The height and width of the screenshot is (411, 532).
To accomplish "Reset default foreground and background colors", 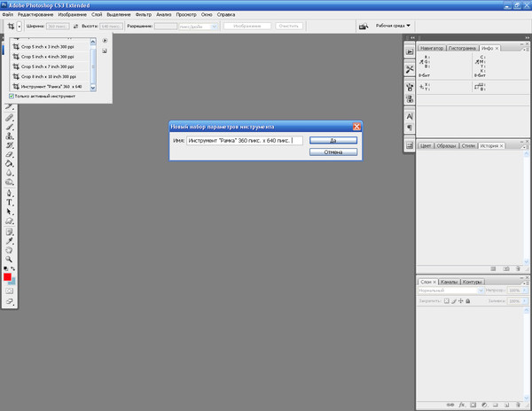I will pyautogui.click(x=6, y=268).
